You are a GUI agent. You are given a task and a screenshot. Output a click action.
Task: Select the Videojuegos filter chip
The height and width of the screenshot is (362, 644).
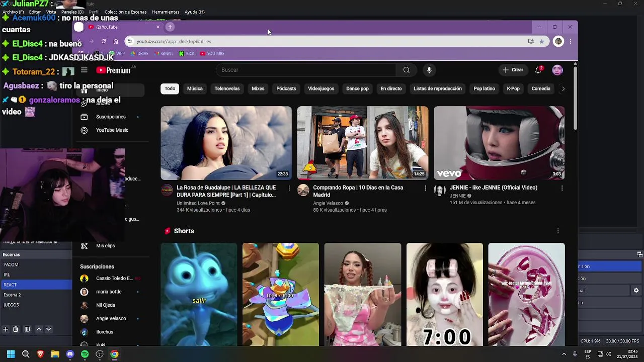click(321, 88)
